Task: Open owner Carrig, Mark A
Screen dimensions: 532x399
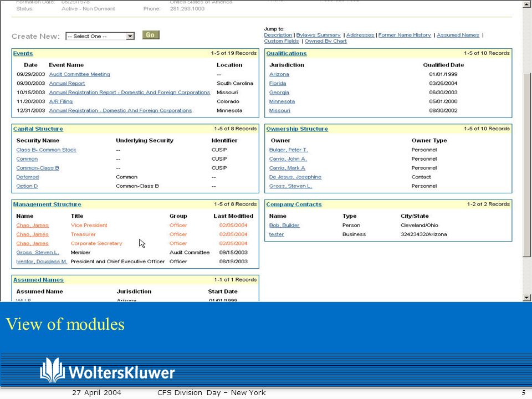Action: point(287,168)
